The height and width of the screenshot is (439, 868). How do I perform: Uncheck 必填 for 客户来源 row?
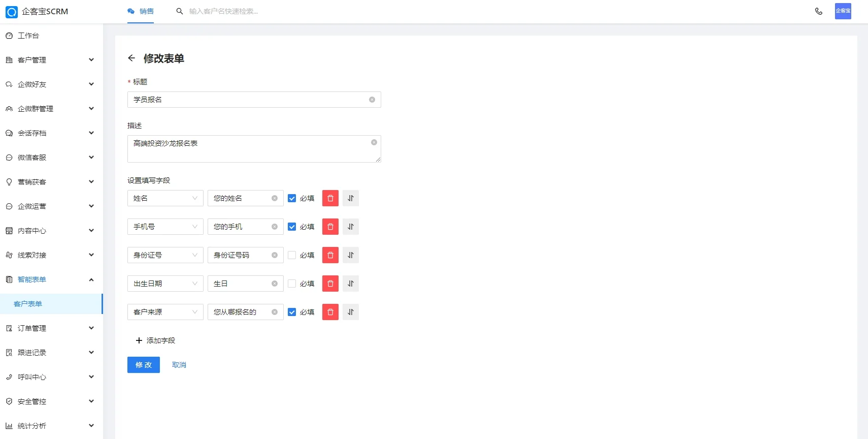coord(292,312)
